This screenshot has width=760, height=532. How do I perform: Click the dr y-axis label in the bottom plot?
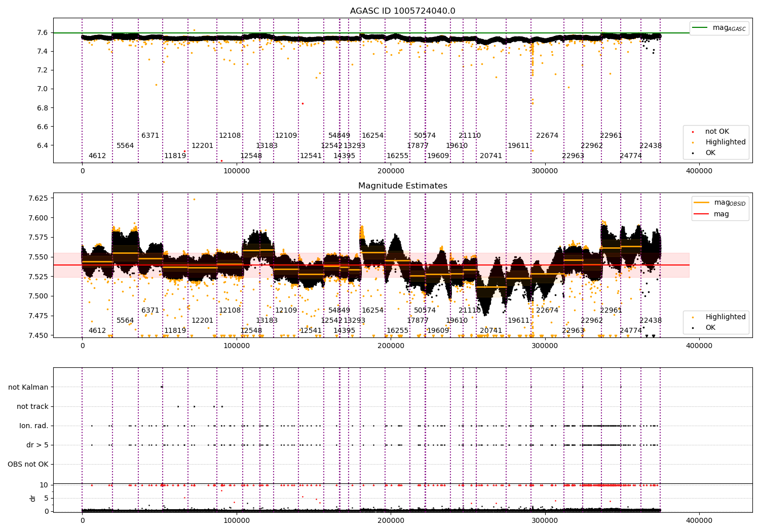pyautogui.click(x=33, y=498)
